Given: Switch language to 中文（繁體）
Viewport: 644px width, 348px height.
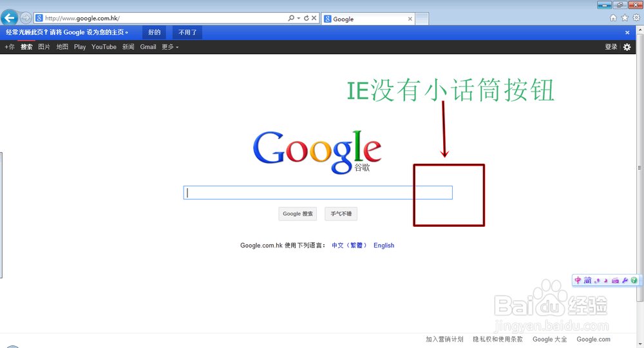Looking at the screenshot, I should (x=349, y=246).
